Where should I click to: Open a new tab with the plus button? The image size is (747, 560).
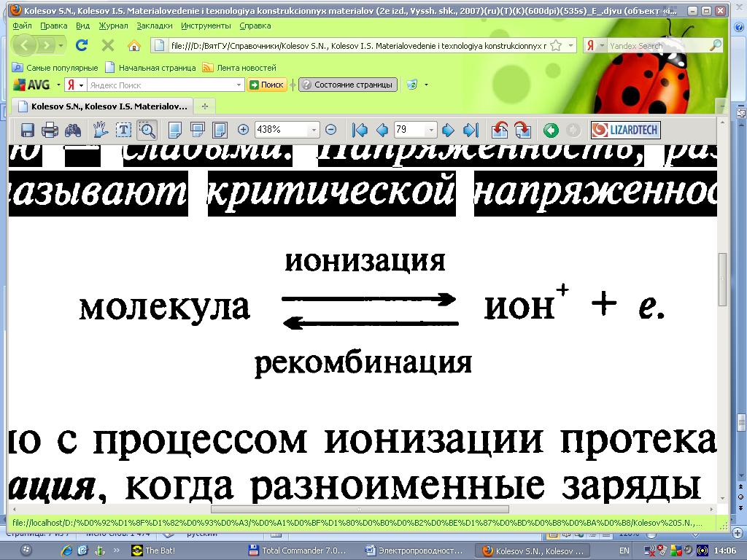click(205, 106)
